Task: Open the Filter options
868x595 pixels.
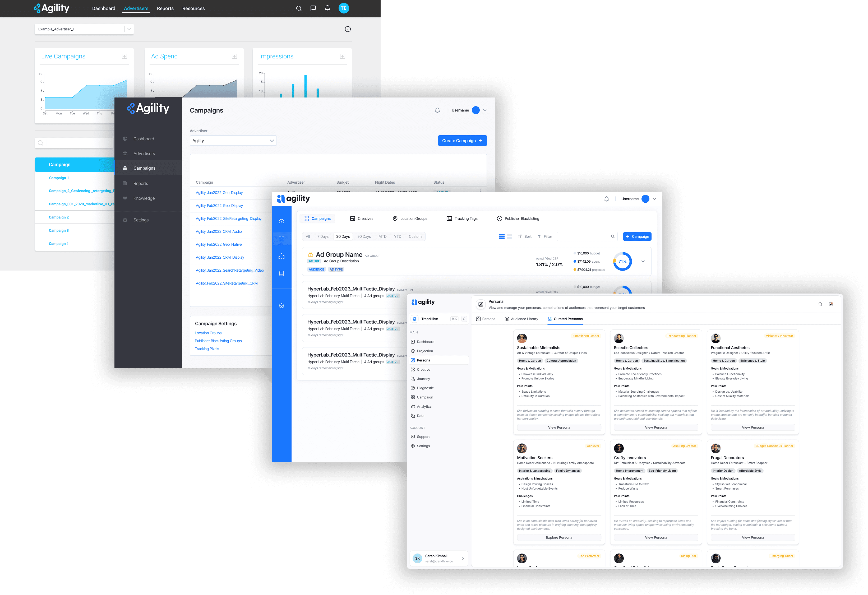Action: click(544, 237)
